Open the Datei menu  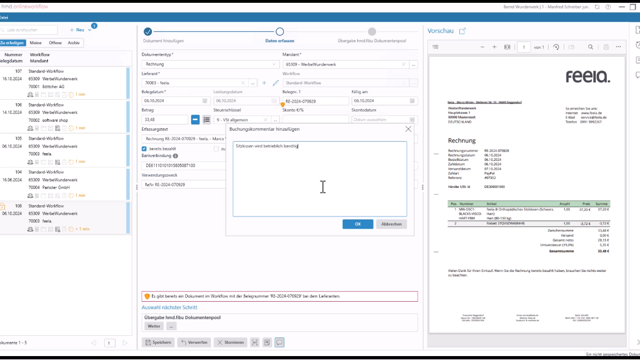click(4, 18)
